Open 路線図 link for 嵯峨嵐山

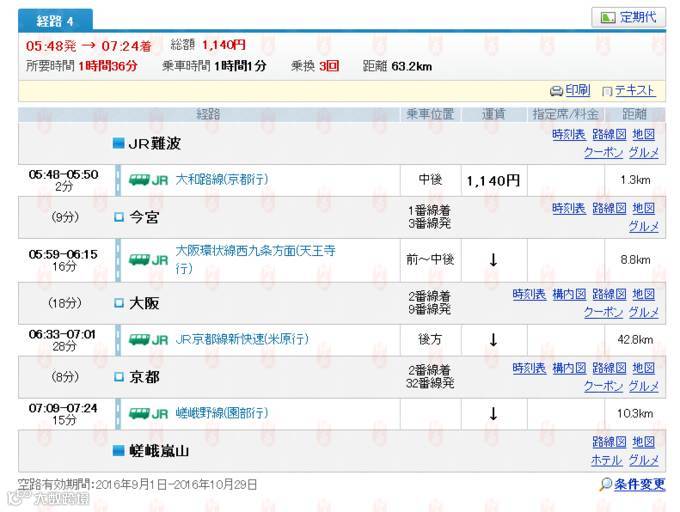(609, 442)
